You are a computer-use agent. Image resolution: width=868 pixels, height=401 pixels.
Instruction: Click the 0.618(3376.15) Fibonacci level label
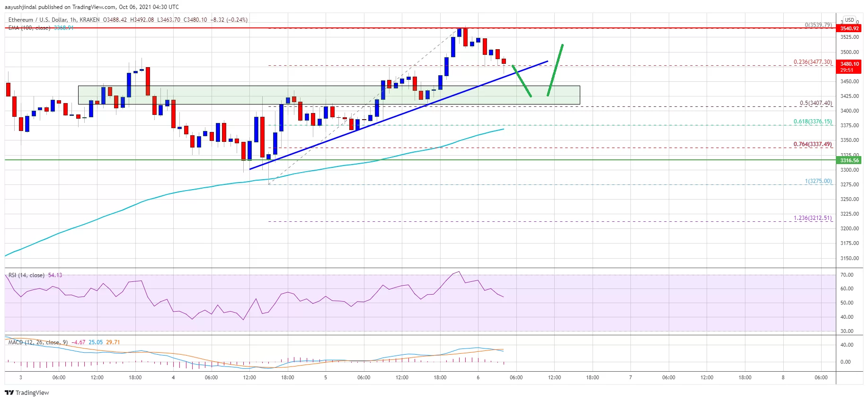pos(812,122)
